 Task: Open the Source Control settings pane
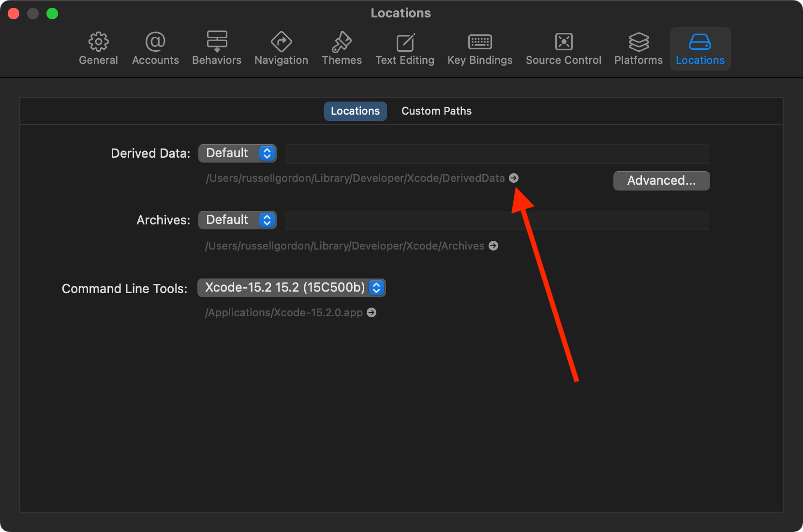click(x=563, y=47)
